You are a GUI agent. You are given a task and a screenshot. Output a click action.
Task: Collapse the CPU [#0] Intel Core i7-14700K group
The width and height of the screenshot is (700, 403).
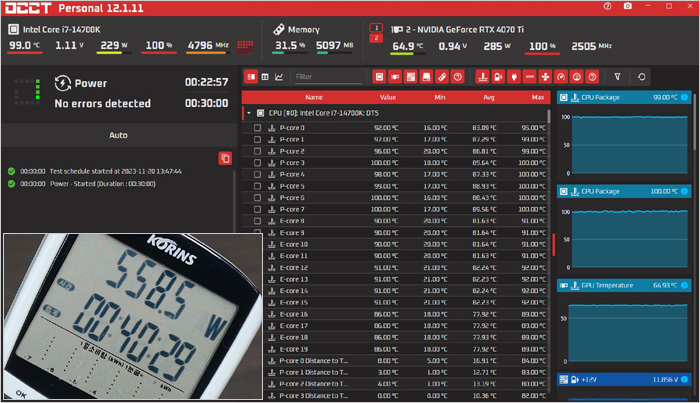[248, 113]
